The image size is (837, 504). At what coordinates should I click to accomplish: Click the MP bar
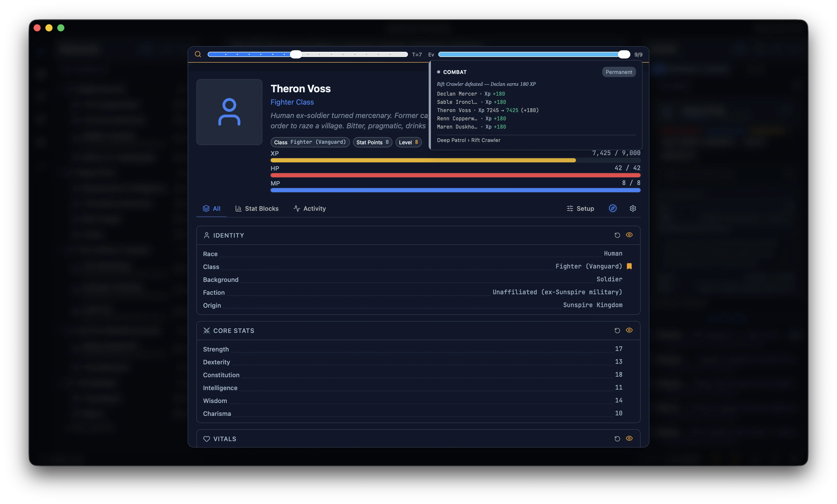click(455, 190)
